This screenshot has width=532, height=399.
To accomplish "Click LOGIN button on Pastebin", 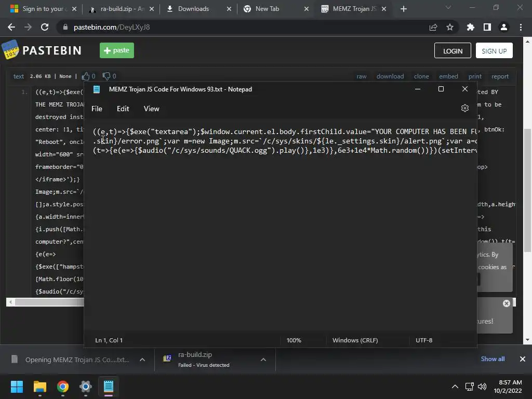I will [x=453, y=50].
